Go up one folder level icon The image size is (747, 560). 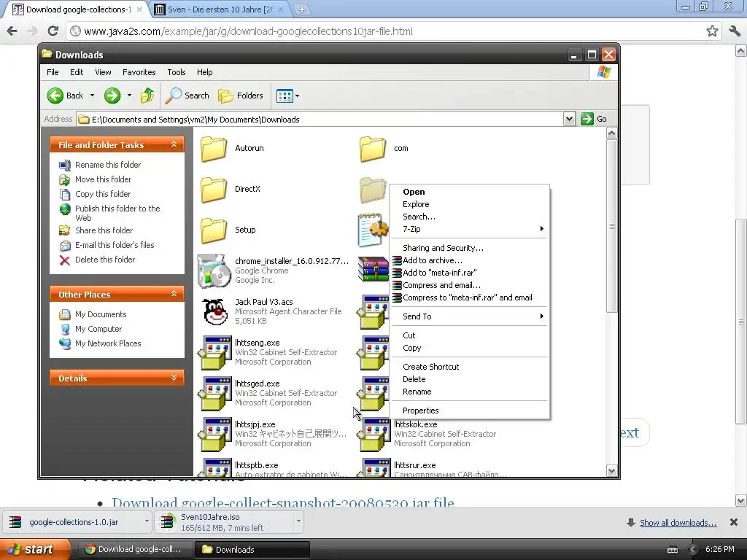point(147,96)
